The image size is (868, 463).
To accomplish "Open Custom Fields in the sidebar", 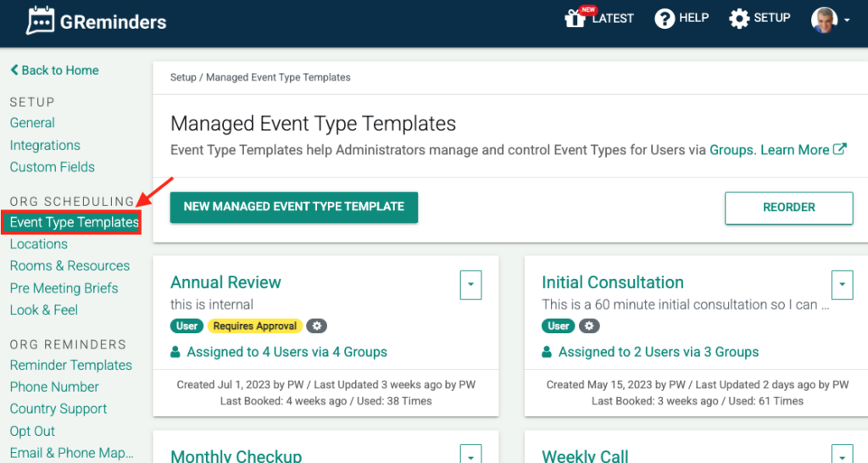I will [x=52, y=167].
